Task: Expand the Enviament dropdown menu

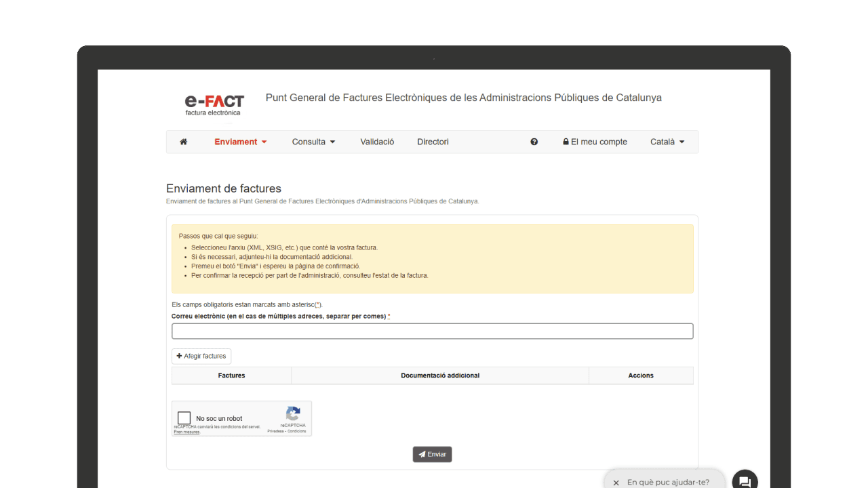Action: (240, 142)
